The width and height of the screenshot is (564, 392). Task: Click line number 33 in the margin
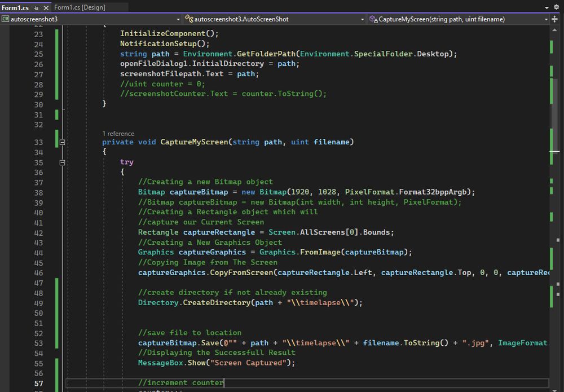(38, 142)
